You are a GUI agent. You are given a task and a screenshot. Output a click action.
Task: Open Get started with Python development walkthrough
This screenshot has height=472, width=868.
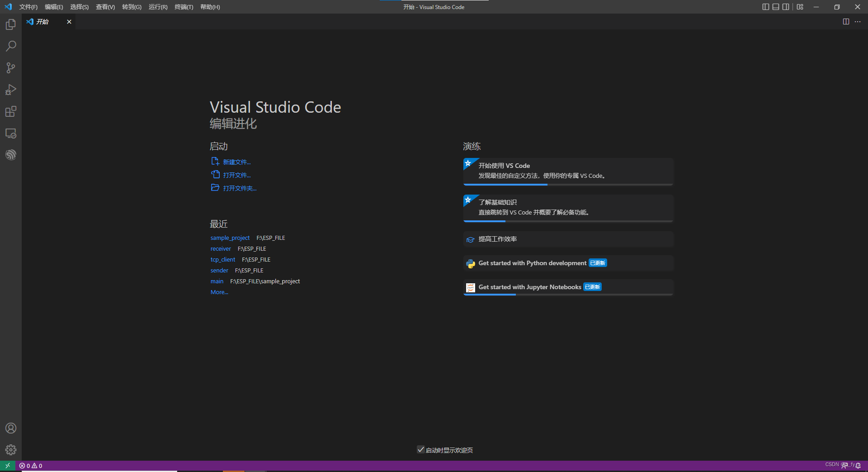pos(568,263)
